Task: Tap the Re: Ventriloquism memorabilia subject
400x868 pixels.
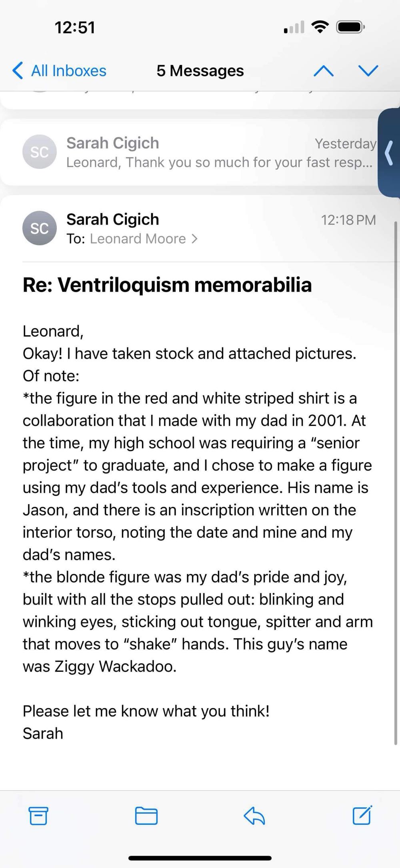Action: pos(167,285)
